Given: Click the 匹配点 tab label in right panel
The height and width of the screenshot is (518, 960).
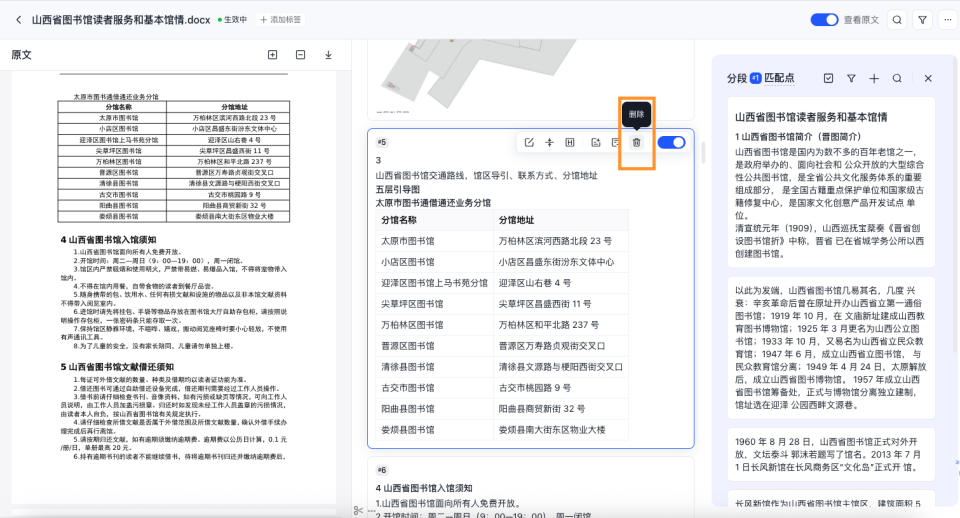Looking at the screenshot, I should click(779, 78).
